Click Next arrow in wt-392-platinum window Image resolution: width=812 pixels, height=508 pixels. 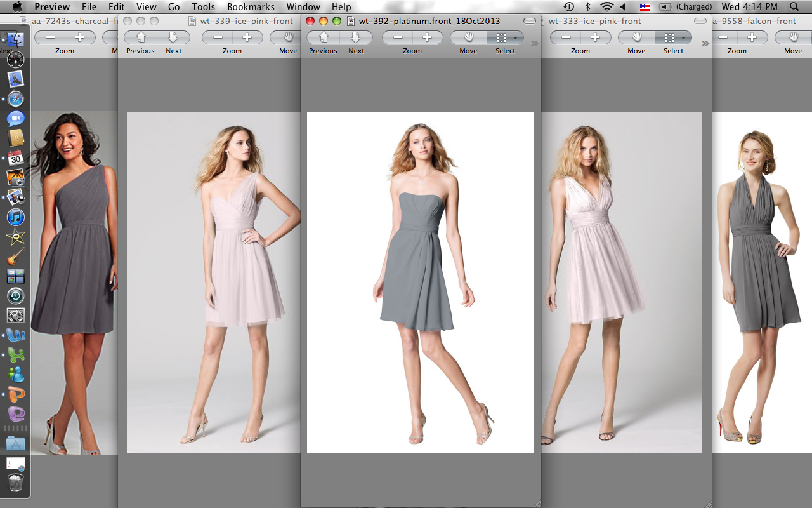coord(356,38)
